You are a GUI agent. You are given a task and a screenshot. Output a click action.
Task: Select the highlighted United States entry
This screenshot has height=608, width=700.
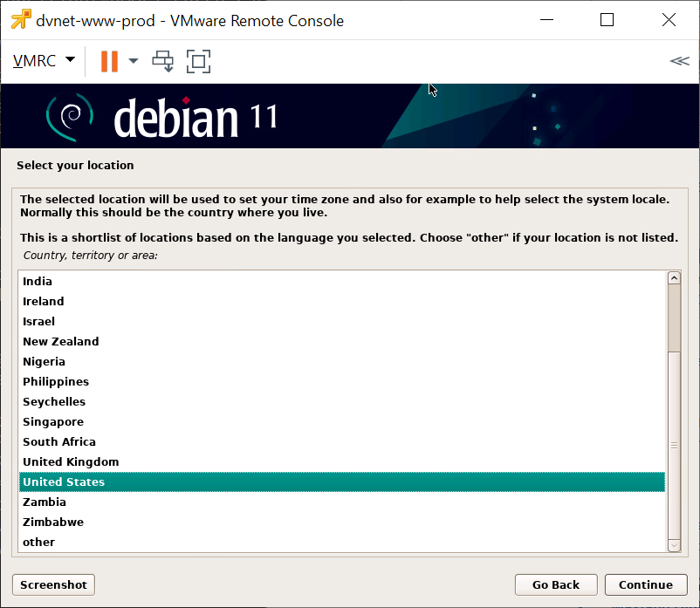(64, 482)
